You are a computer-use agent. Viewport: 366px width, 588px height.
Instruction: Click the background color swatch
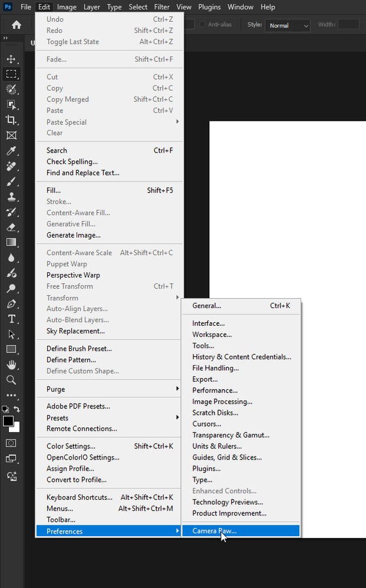pyautogui.click(x=17, y=429)
